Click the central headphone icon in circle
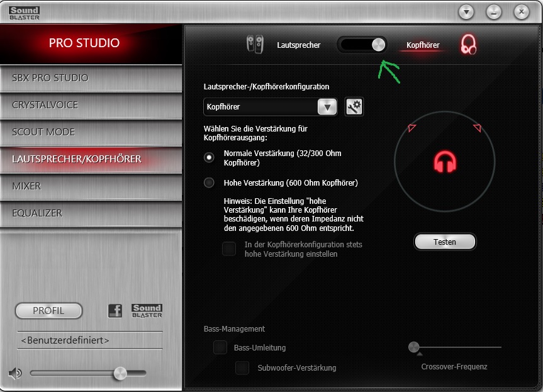 (x=445, y=162)
